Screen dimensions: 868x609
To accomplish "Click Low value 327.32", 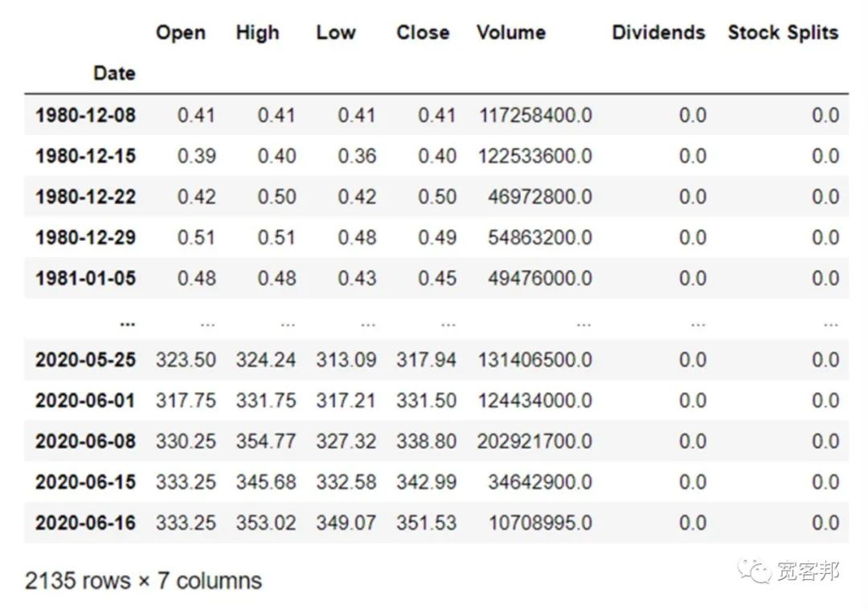I will (346, 441).
